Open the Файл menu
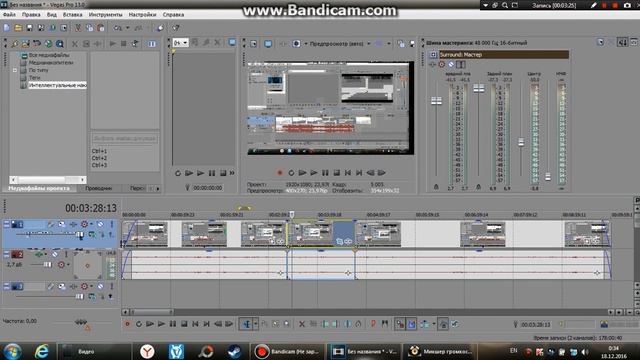The width and height of the screenshot is (640, 360). point(9,14)
